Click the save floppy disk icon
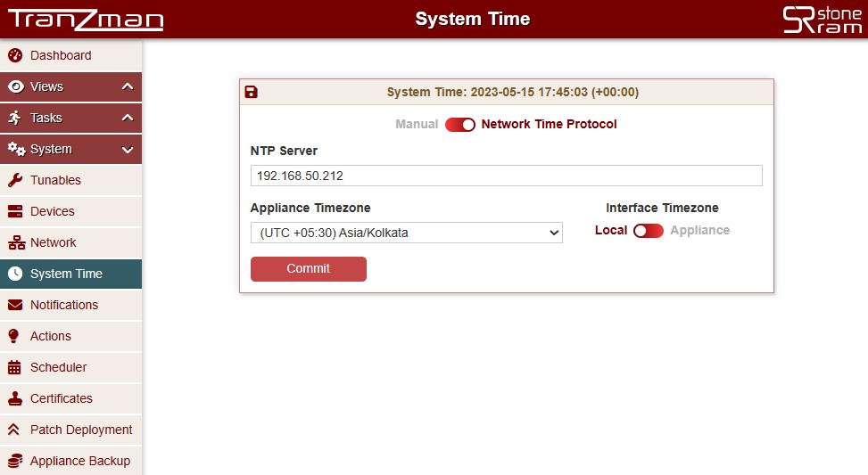 (x=251, y=92)
